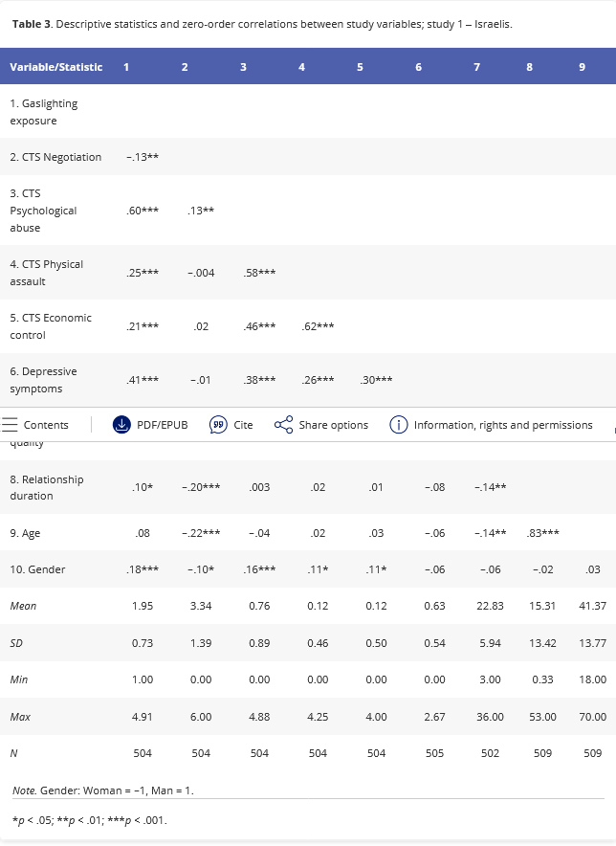This screenshot has width=616, height=846.
Task: Click the Cite quotation mark icon
Action: 218,425
